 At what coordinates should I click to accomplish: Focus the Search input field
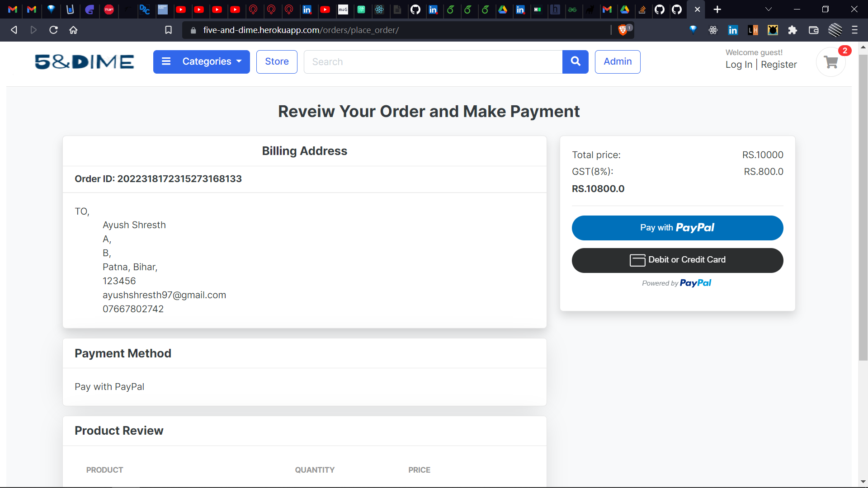[433, 61]
